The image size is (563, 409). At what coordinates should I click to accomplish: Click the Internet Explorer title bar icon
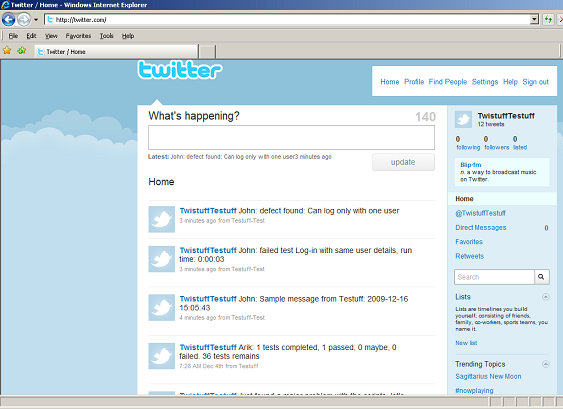click(5, 5)
